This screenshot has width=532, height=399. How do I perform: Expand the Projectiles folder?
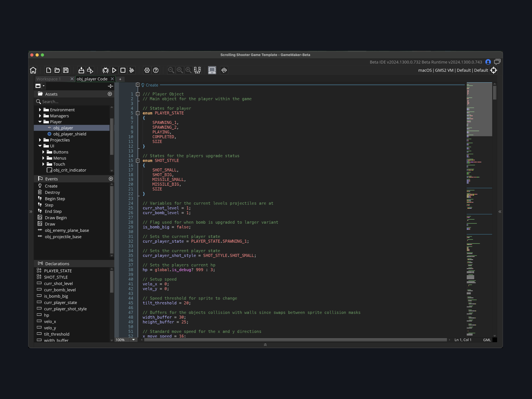(x=40, y=140)
